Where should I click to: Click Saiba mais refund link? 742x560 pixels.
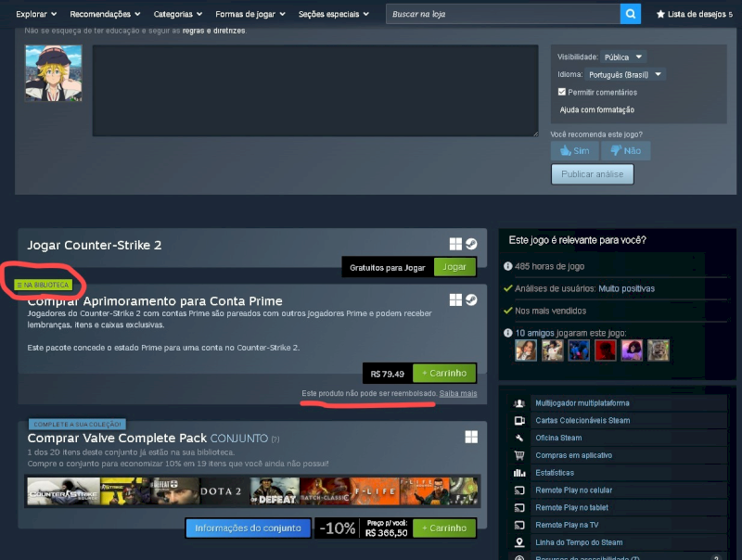pos(458,393)
